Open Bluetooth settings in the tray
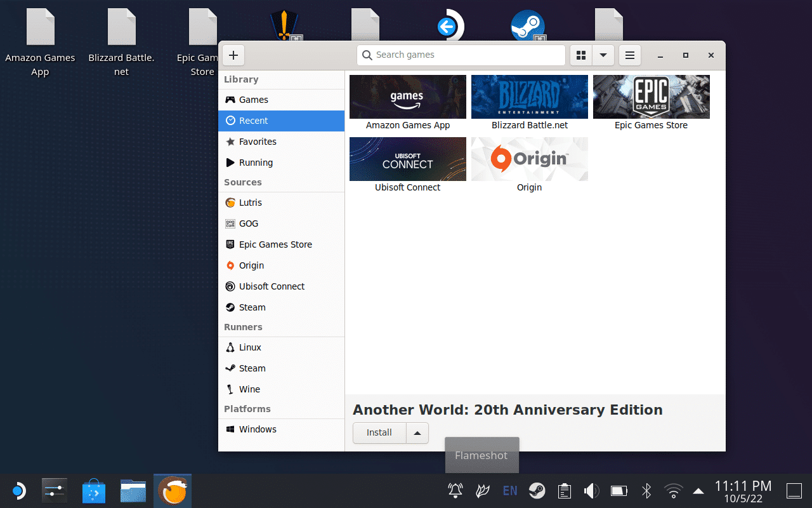The image size is (812, 508). (646, 491)
